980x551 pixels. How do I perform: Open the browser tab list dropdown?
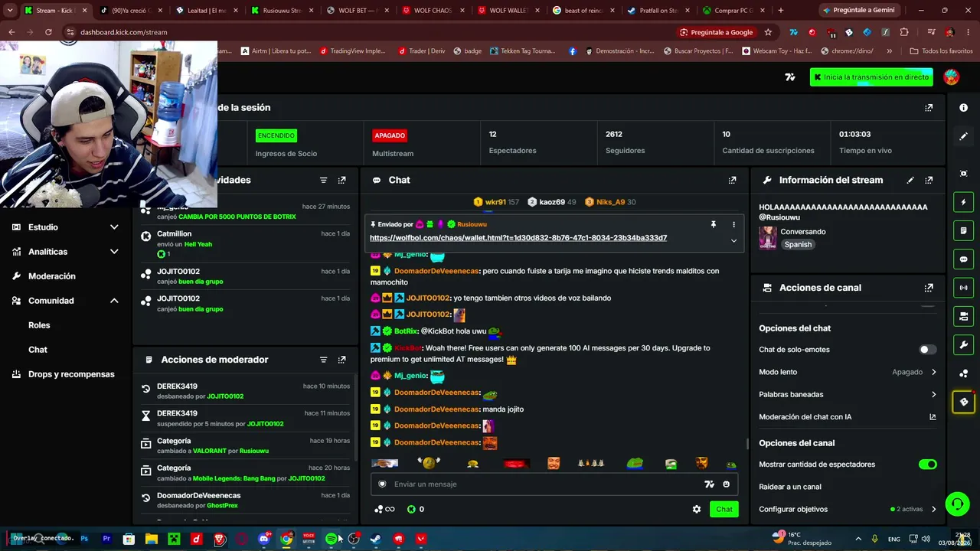10,10
